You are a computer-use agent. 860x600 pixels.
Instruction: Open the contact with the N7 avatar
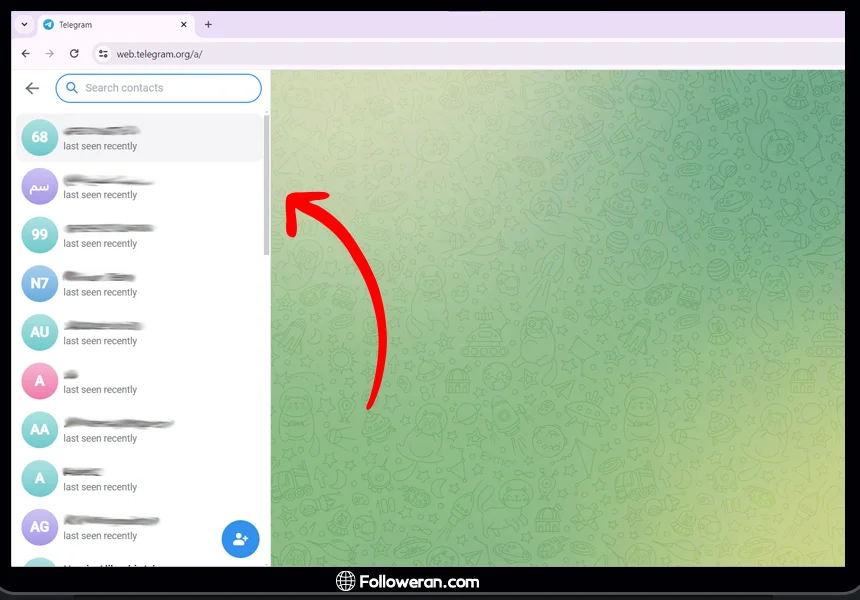coord(140,284)
